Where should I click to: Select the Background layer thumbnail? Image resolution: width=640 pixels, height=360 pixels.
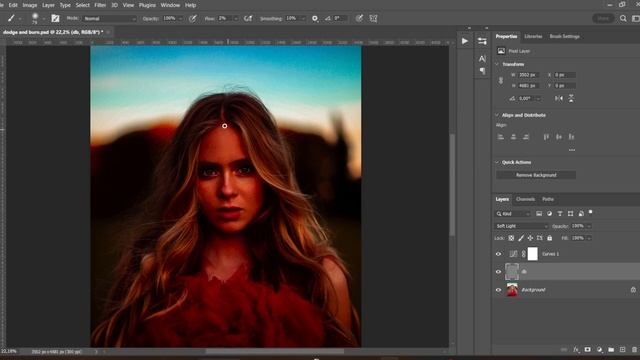512,290
